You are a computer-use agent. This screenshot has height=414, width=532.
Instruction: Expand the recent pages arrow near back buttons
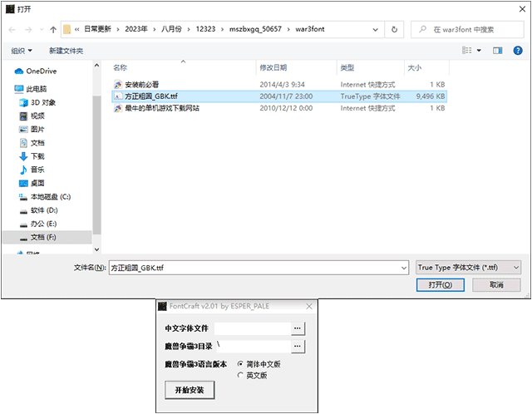tap(42, 30)
